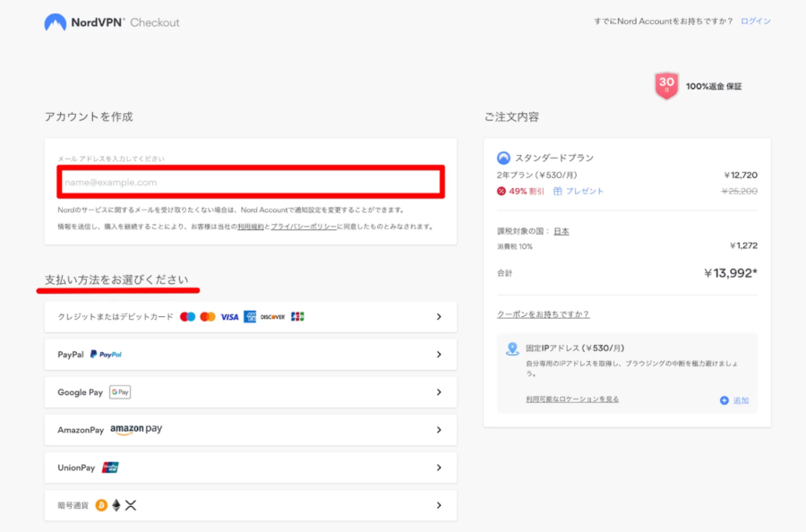
Task: Click the アカウントを作成 heading
Action: click(89, 116)
